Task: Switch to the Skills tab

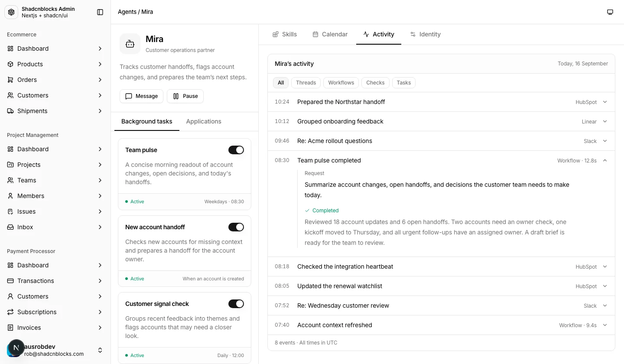Action: pyautogui.click(x=285, y=34)
